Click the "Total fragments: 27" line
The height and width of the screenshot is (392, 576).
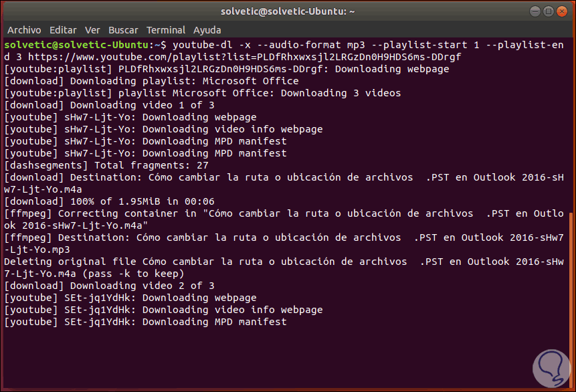107,165
